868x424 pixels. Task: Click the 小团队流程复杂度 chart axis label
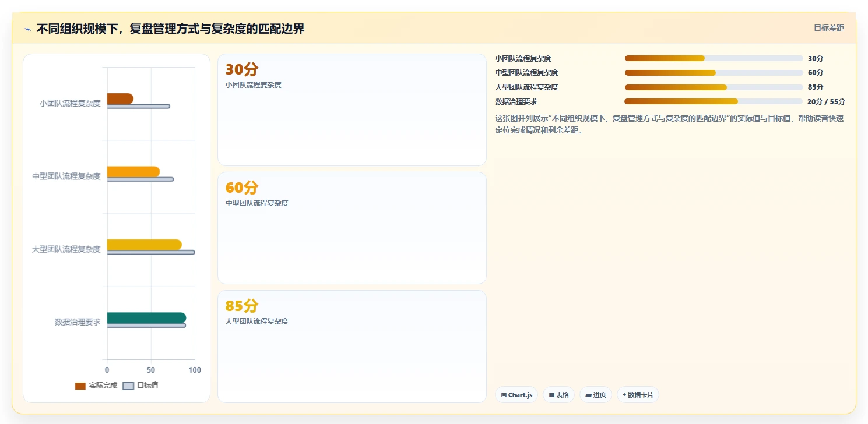tap(70, 103)
